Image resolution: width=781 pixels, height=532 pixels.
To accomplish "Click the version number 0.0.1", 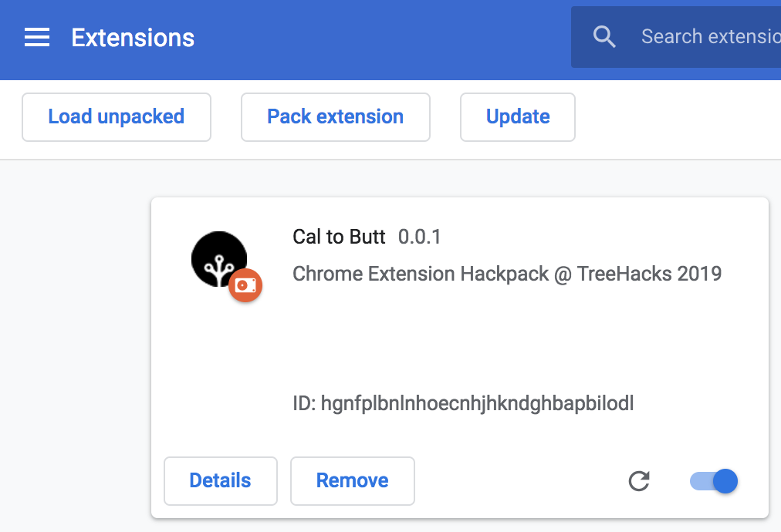I will click(419, 237).
